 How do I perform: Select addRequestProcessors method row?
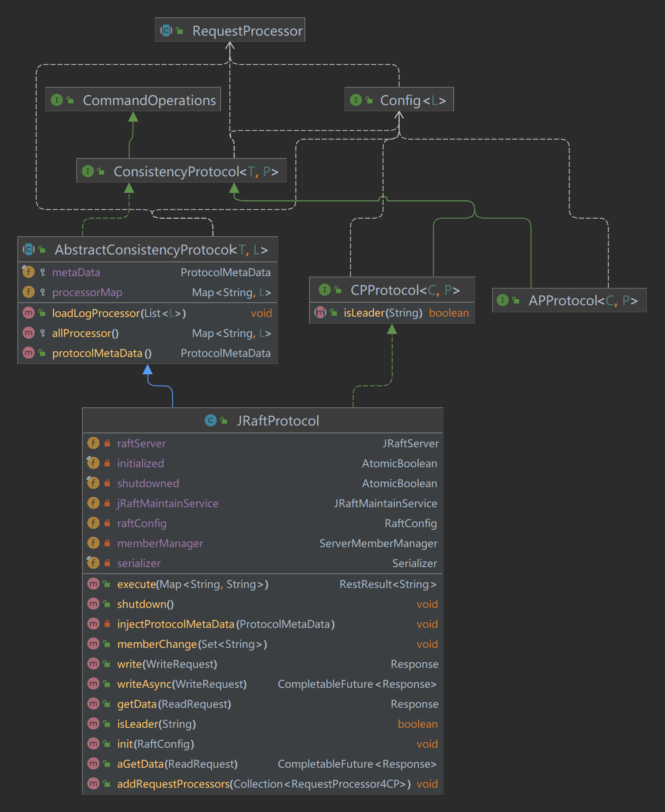263,784
